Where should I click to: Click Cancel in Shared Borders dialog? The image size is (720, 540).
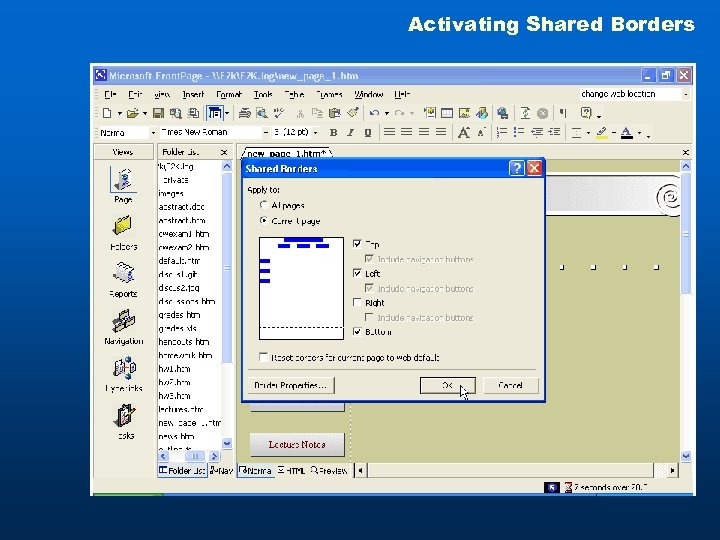click(x=511, y=386)
